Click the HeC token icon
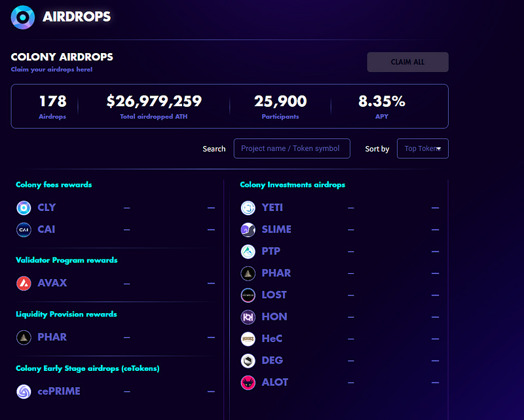The image size is (524, 420). tap(248, 339)
